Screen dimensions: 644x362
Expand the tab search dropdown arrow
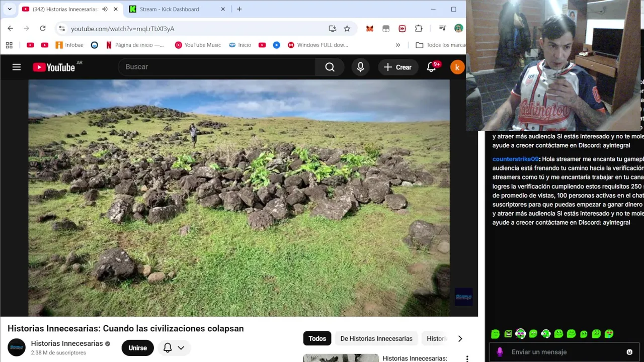coord(9,9)
